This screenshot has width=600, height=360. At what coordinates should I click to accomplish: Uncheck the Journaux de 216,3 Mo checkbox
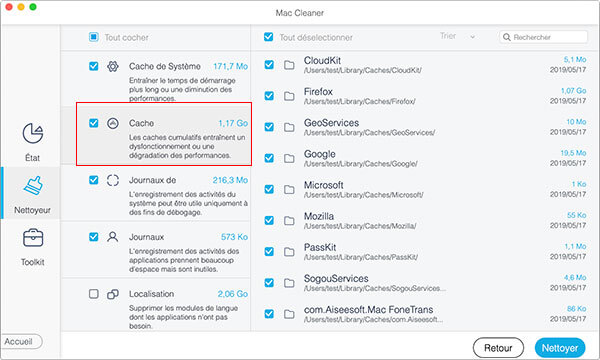pos(94,180)
